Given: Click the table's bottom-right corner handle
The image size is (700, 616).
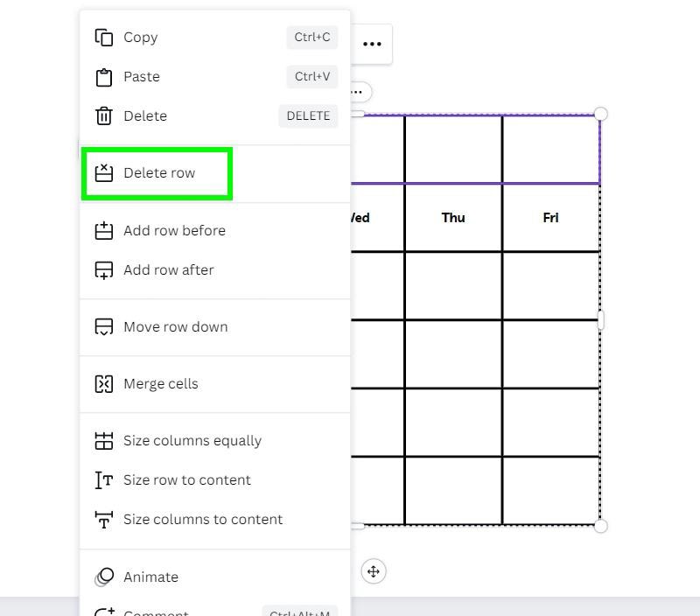Looking at the screenshot, I should [601, 526].
